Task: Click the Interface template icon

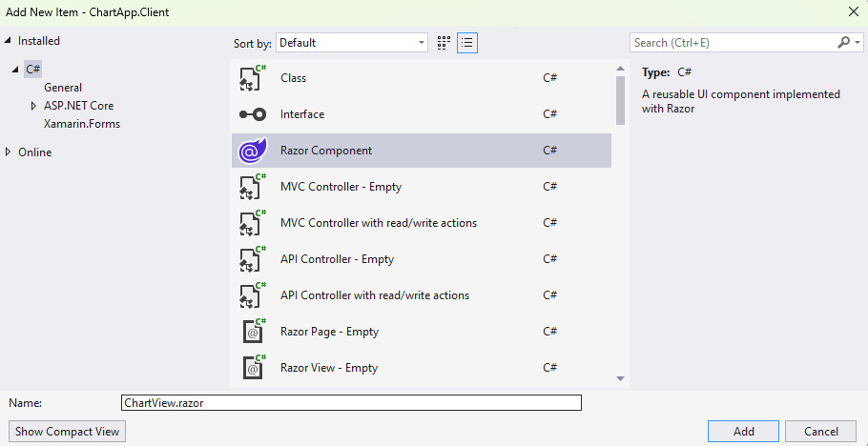Action: 252,114
